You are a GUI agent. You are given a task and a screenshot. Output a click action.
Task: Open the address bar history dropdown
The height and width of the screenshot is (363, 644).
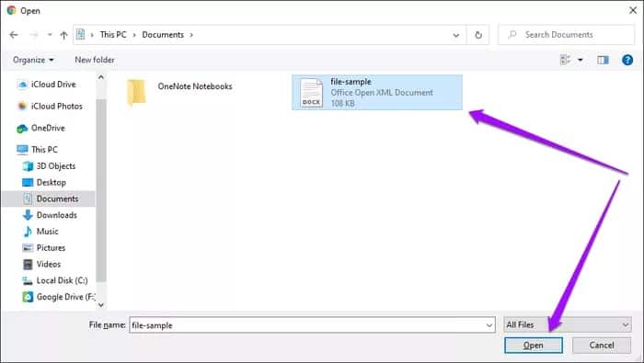pyautogui.click(x=456, y=35)
